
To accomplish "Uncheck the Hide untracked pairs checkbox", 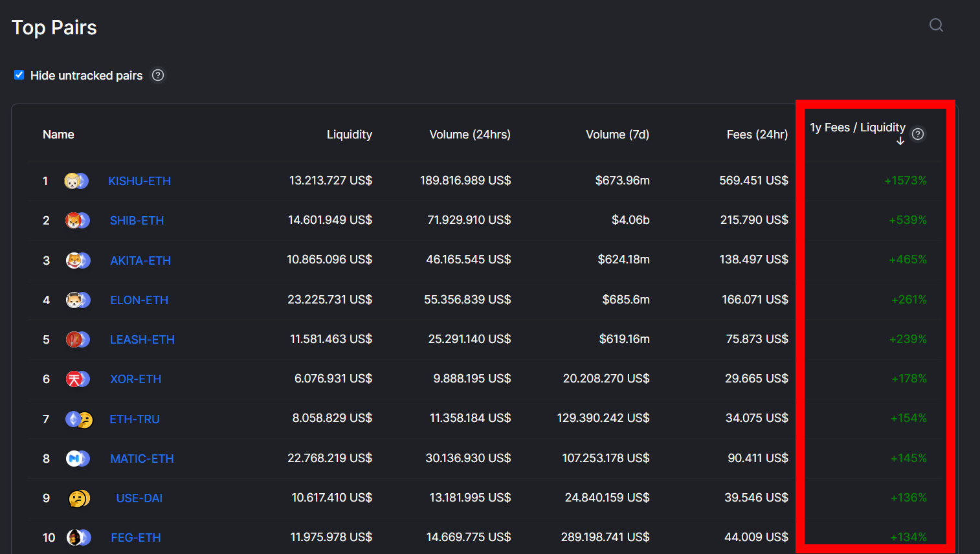I will point(19,75).
